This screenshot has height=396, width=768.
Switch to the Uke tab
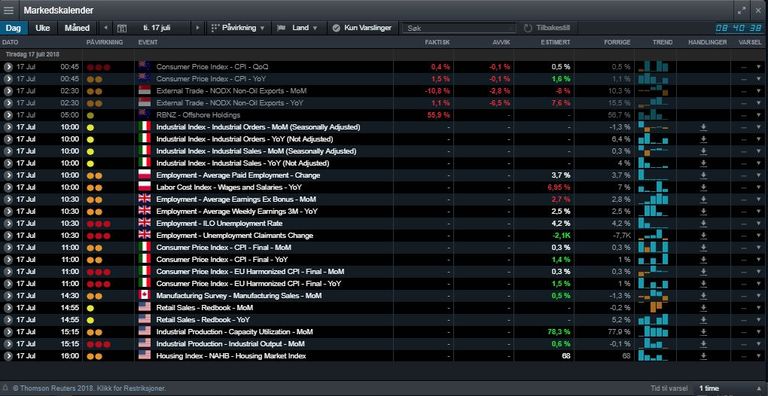[x=43, y=28]
